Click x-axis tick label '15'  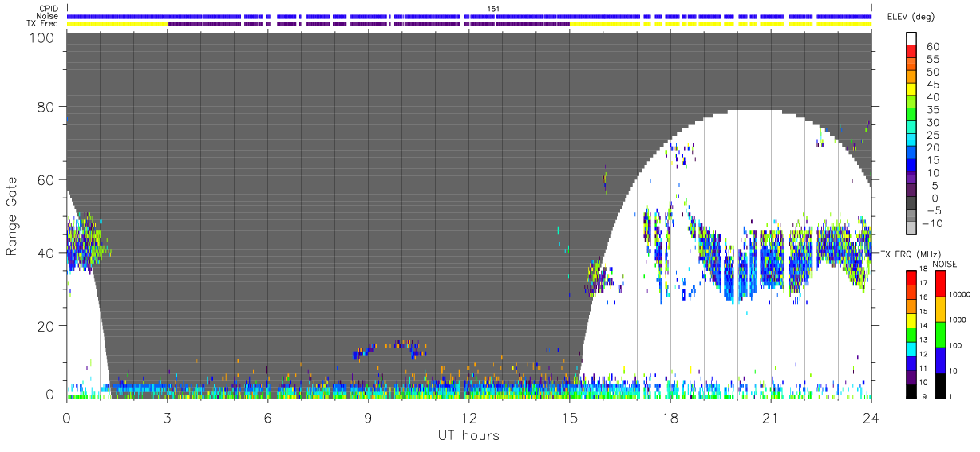[569, 417]
